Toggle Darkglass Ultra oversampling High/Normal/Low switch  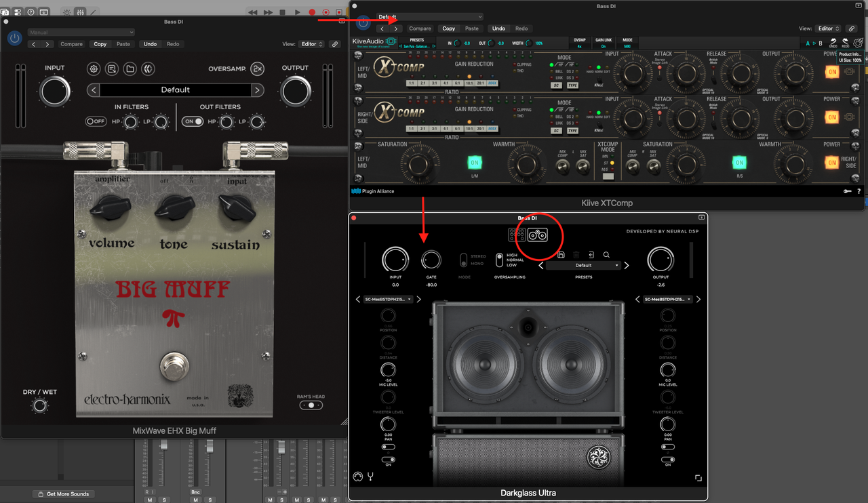[x=499, y=260]
